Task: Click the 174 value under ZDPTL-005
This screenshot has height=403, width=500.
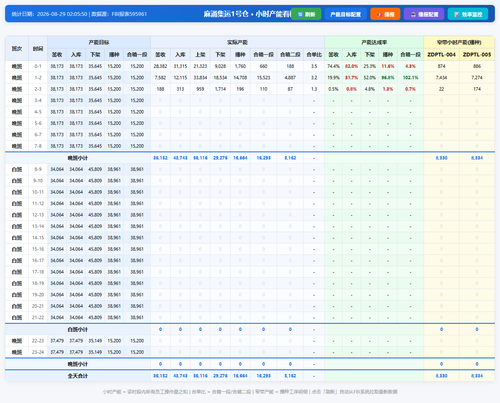Action: (x=477, y=89)
